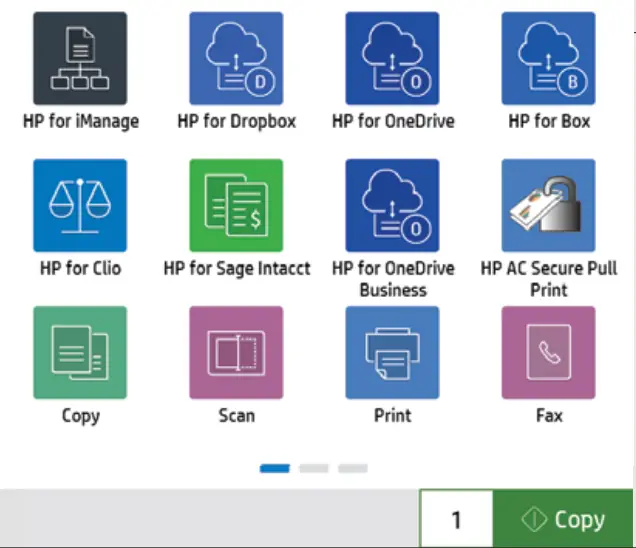Click the "HP for Sage Intacct" label
This screenshot has height=548, width=636.
[237, 269]
